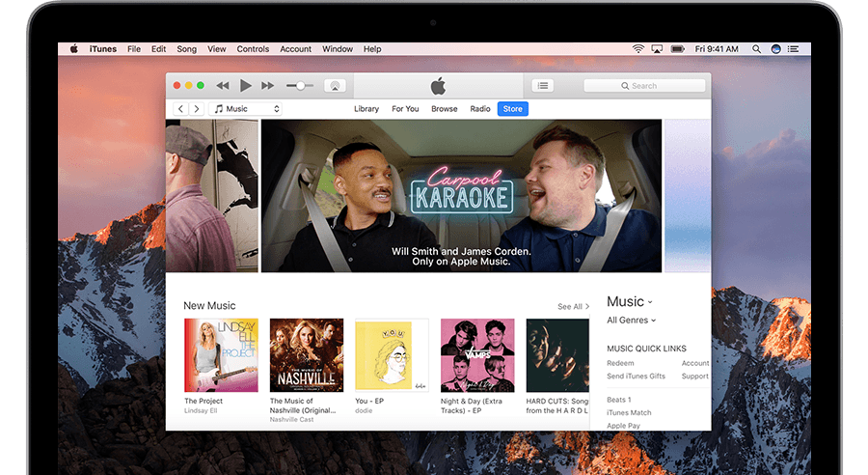
Task: Open Spotlight search magnifier icon
Action: pos(756,49)
